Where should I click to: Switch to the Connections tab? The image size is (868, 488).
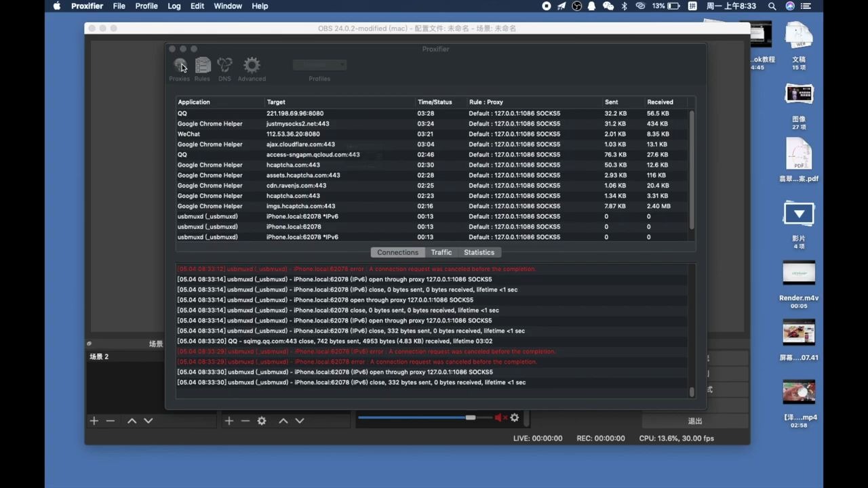coord(397,252)
